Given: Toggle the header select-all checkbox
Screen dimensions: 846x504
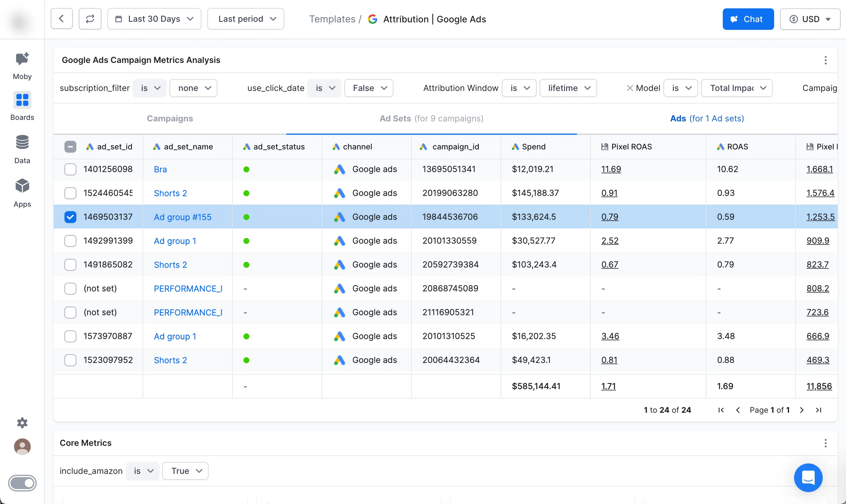Looking at the screenshot, I should click(70, 147).
